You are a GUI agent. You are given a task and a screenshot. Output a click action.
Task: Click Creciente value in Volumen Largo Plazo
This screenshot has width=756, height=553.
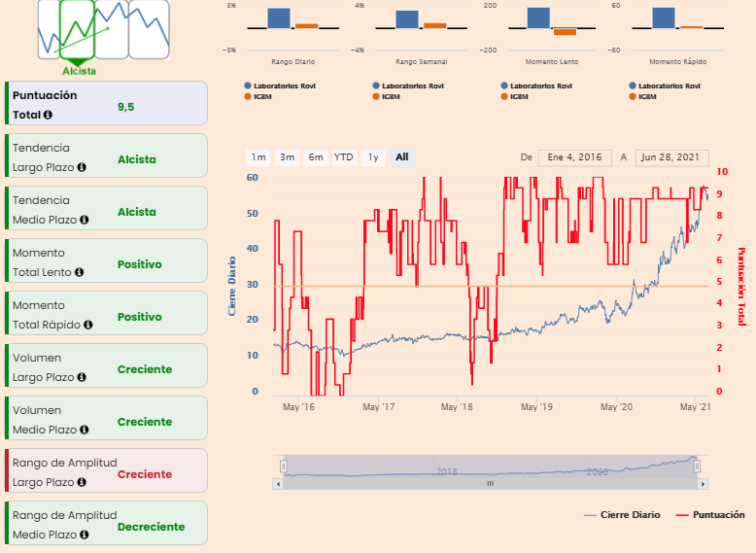(145, 369)
